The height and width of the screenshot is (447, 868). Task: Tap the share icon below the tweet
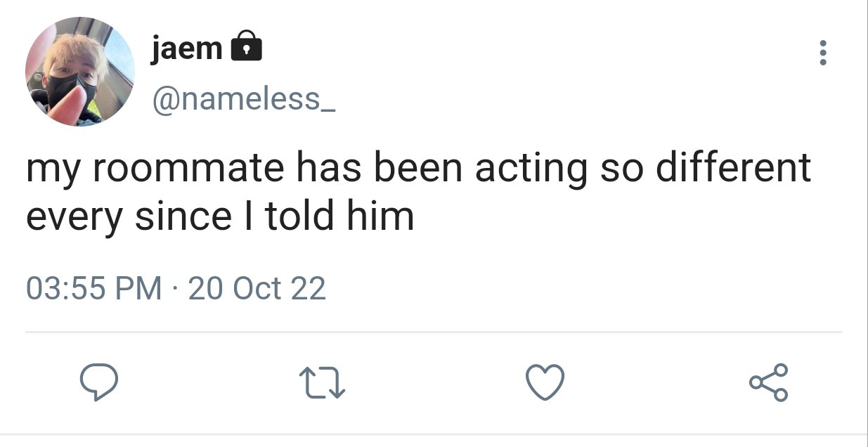[769, 383]
